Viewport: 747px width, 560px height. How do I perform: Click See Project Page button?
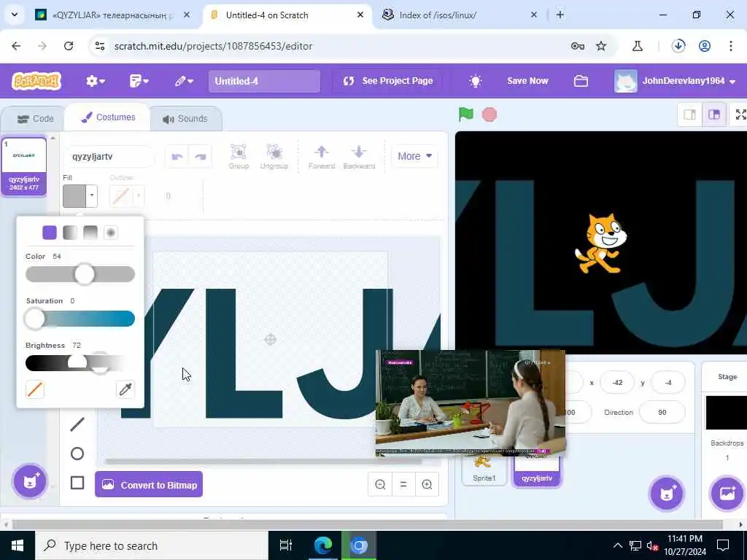coord(388,81)
